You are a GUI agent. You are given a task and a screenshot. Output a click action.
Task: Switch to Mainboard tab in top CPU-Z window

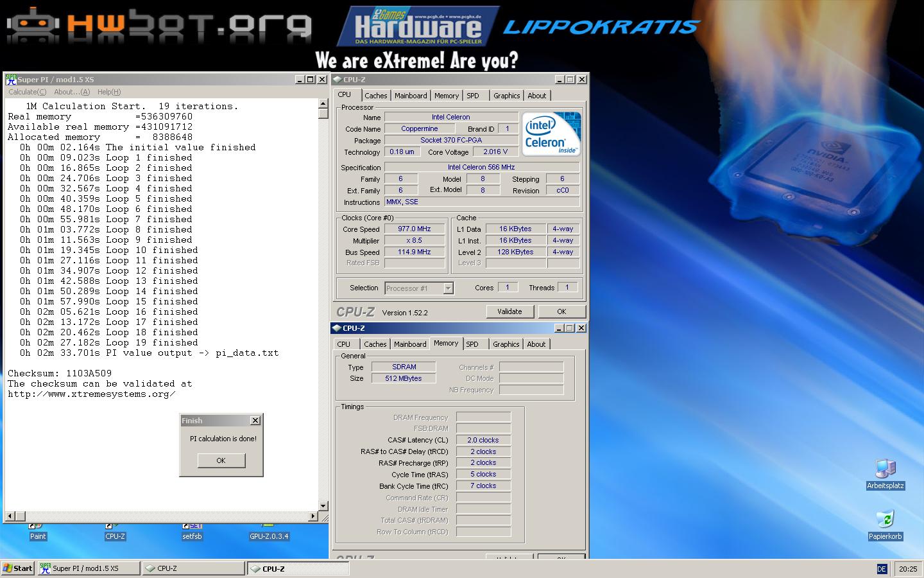[411, 96]
